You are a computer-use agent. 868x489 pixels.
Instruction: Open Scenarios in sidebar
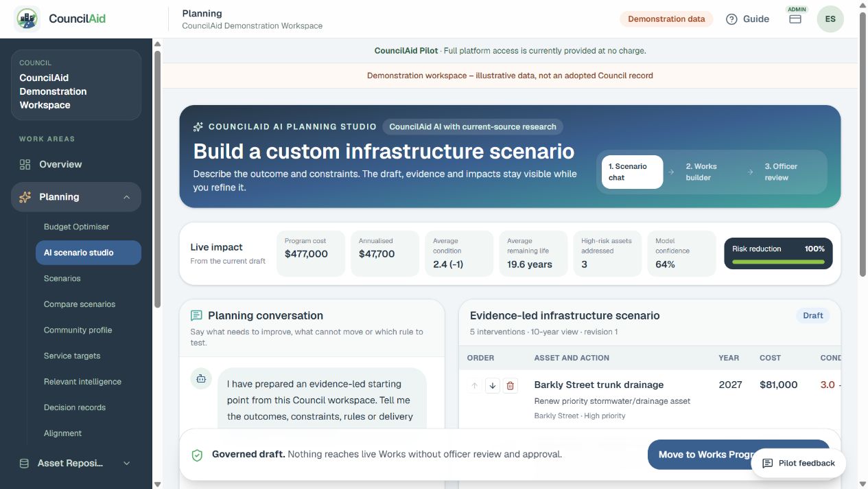point(89,278)
